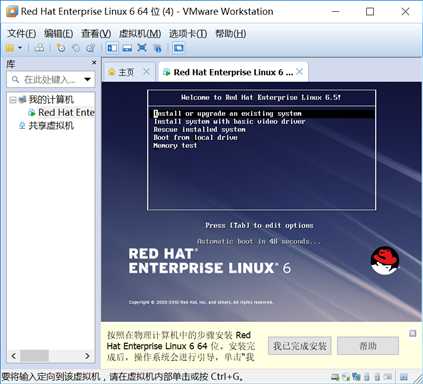The width and height of the screenshot is (423, 384).
Task: Toggle the thumbnail bar toolbar icon
Action: (x=127, y=49)
